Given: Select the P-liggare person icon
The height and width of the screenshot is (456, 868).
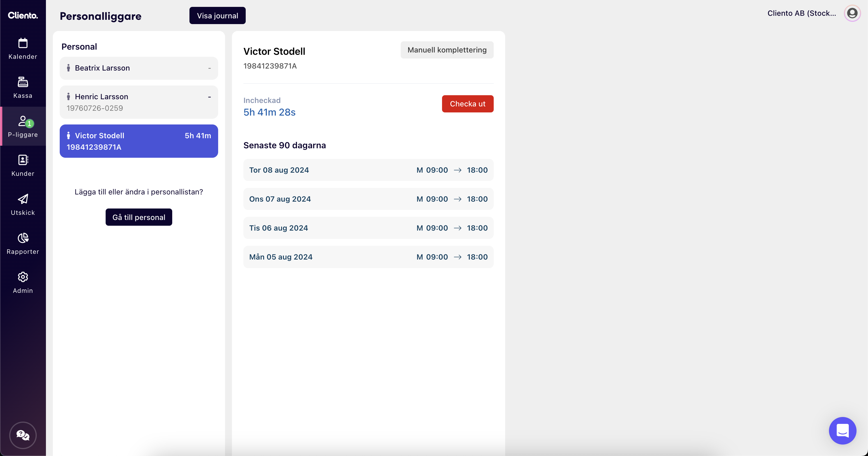Looking at the screenshot, I should 23,121.
